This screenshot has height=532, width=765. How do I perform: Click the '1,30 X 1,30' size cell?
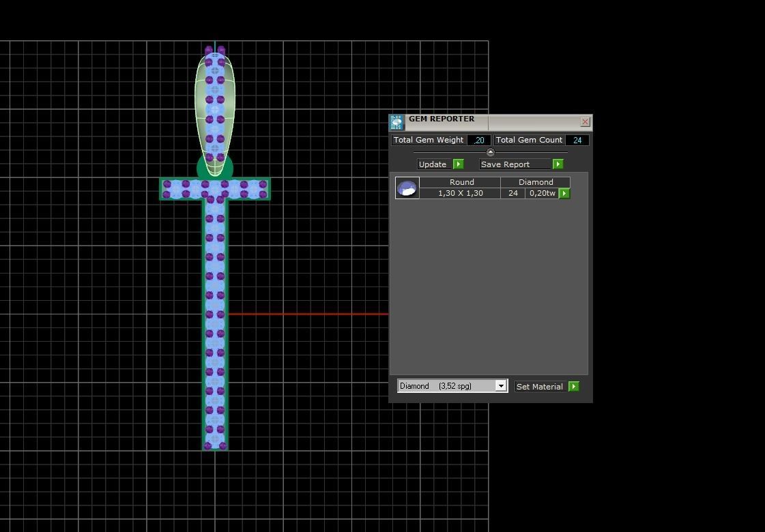point(460,194)
